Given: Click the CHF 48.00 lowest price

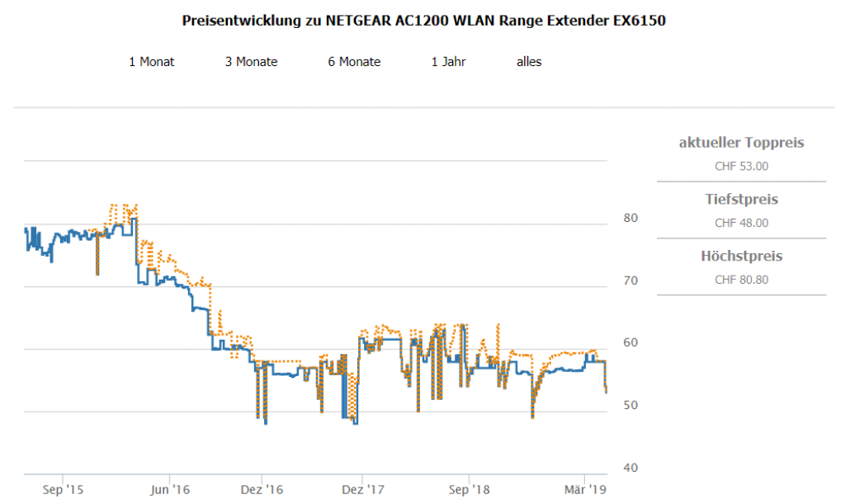Looking at the screenshot, I should point(741,223).
